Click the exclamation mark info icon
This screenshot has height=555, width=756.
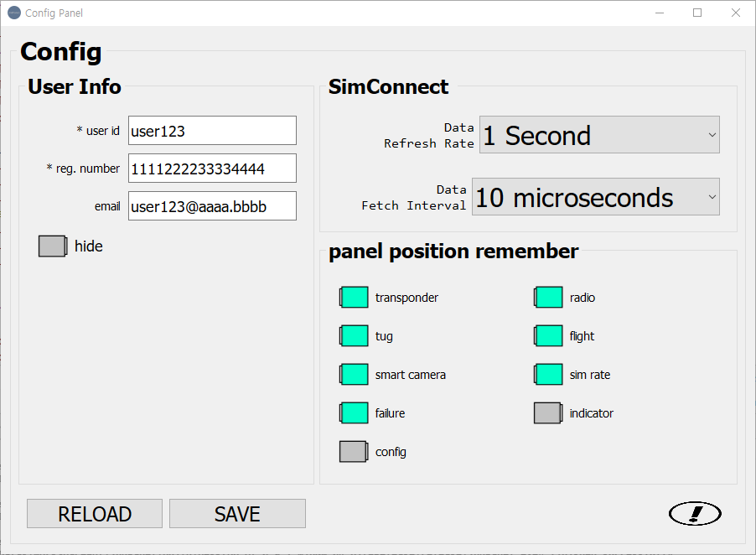695,513
